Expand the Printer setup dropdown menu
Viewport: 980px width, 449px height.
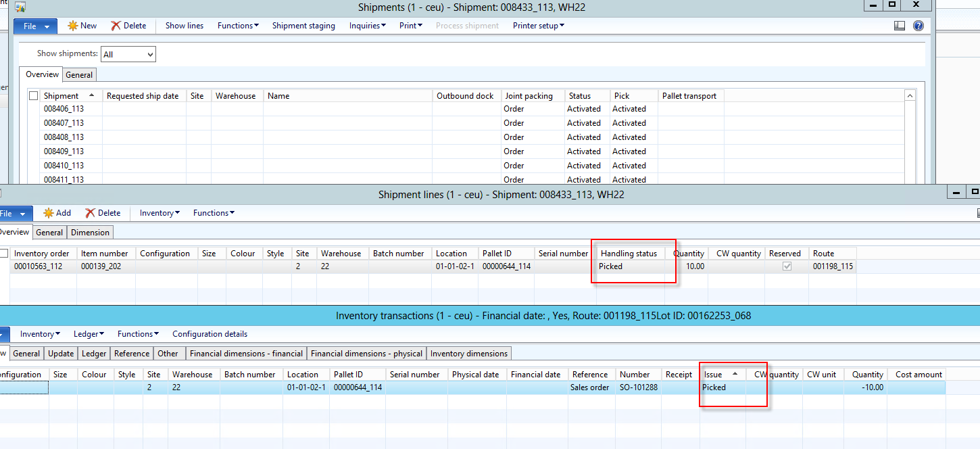(538, 26)
